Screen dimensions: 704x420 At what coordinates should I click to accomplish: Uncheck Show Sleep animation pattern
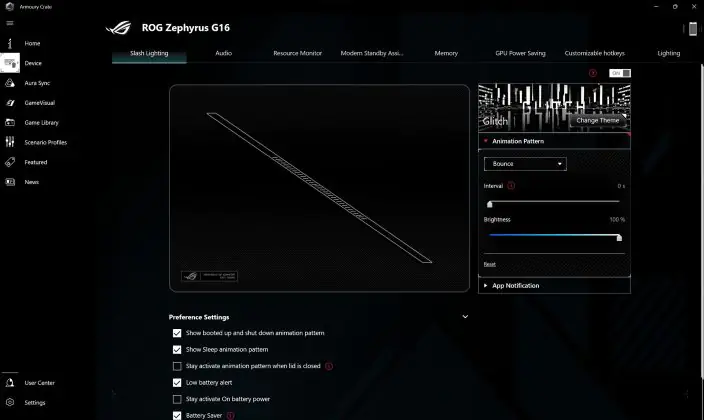pos(177,349)
